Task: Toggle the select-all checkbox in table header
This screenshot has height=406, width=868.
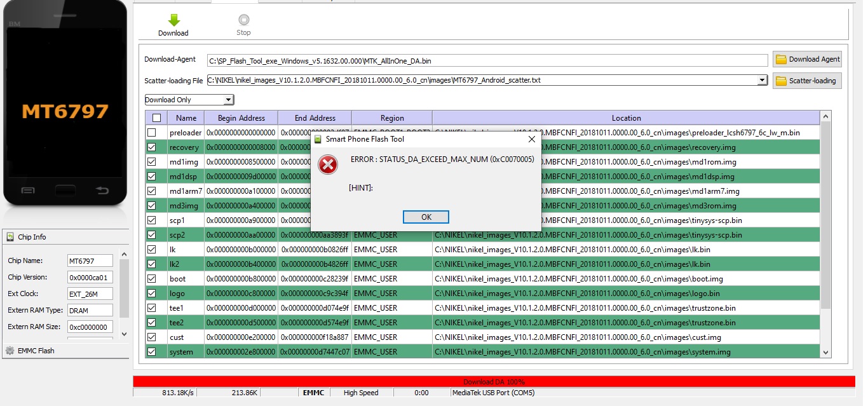Action: click(156, 118)
